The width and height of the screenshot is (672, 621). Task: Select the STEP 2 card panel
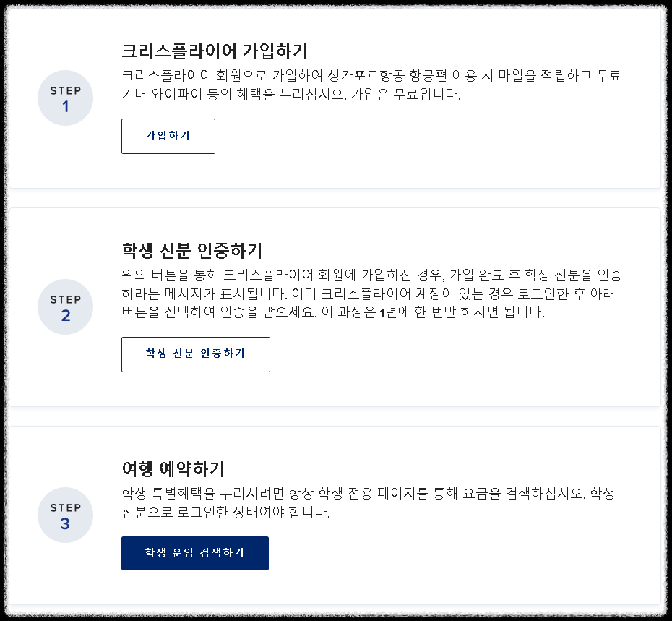336,307
